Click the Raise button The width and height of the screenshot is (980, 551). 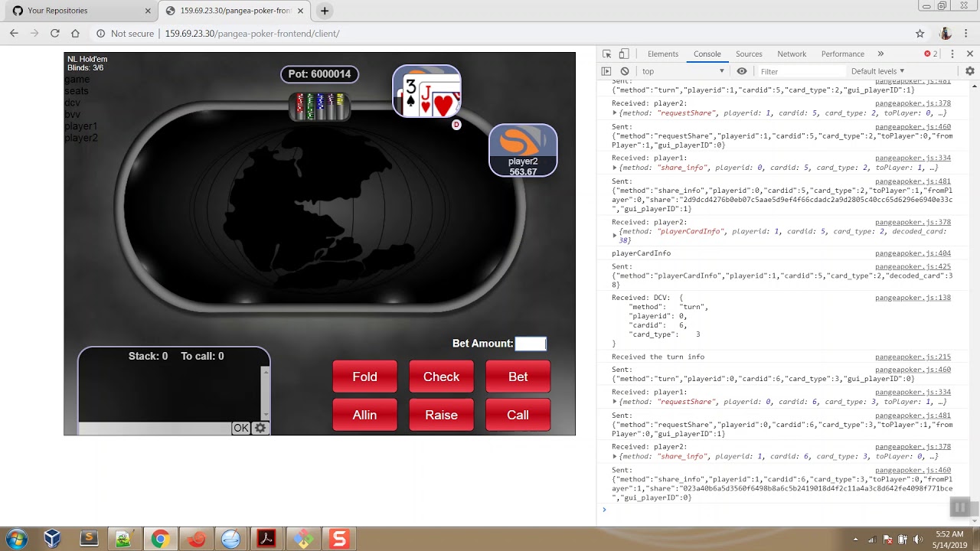(x=441, y=415)
